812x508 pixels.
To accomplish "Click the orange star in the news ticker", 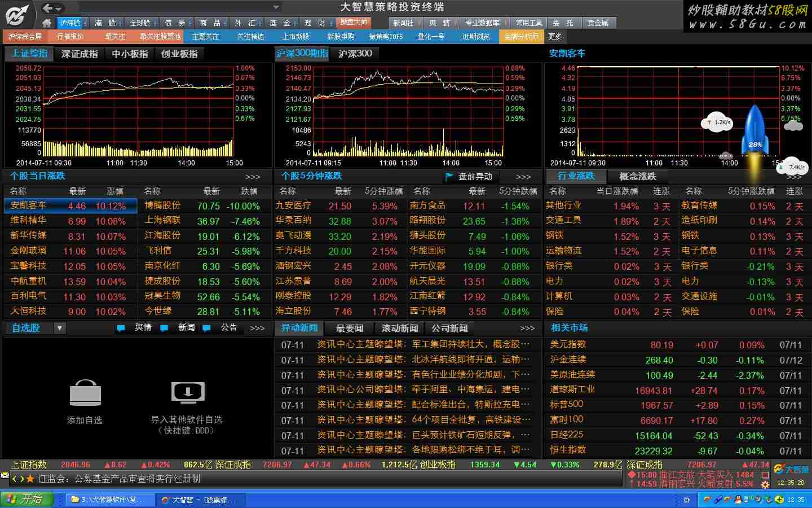I will tap(30, 479).
